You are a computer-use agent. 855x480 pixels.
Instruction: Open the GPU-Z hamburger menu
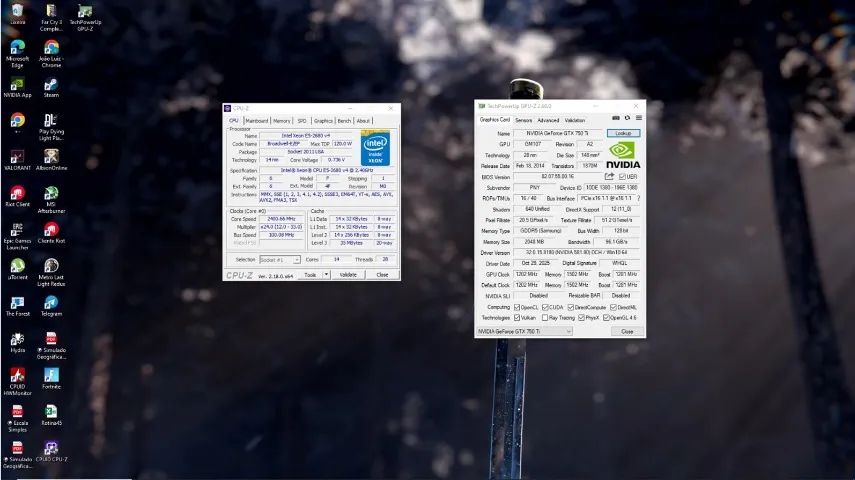point(639,118)
